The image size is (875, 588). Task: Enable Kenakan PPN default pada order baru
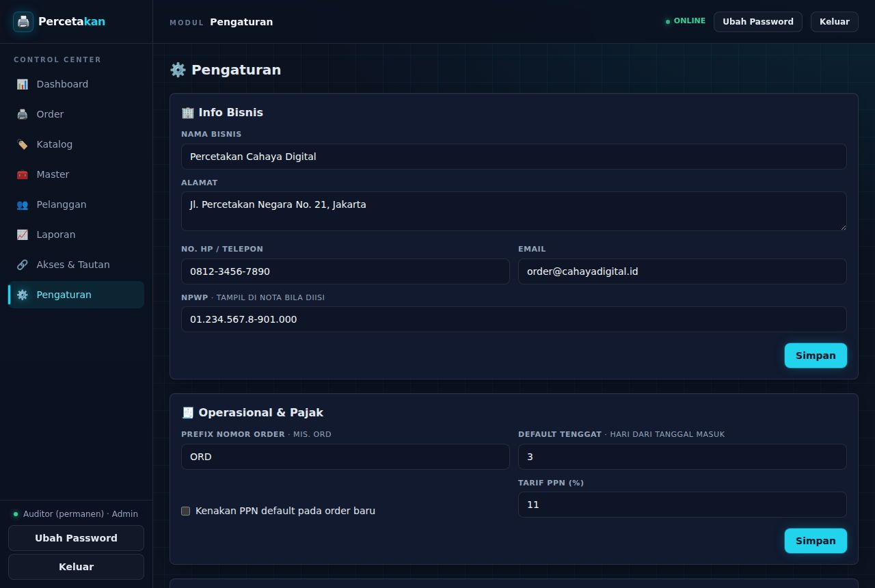pyautogui.click(x=185, y=511)
